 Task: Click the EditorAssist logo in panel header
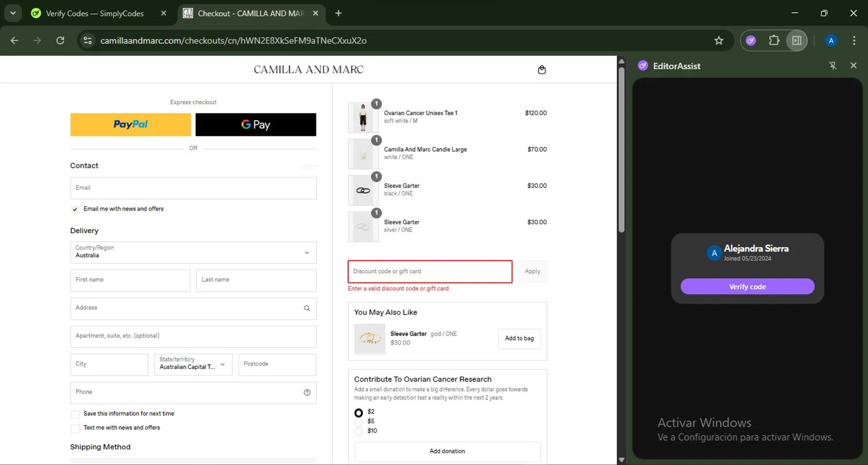click(643, 66)
